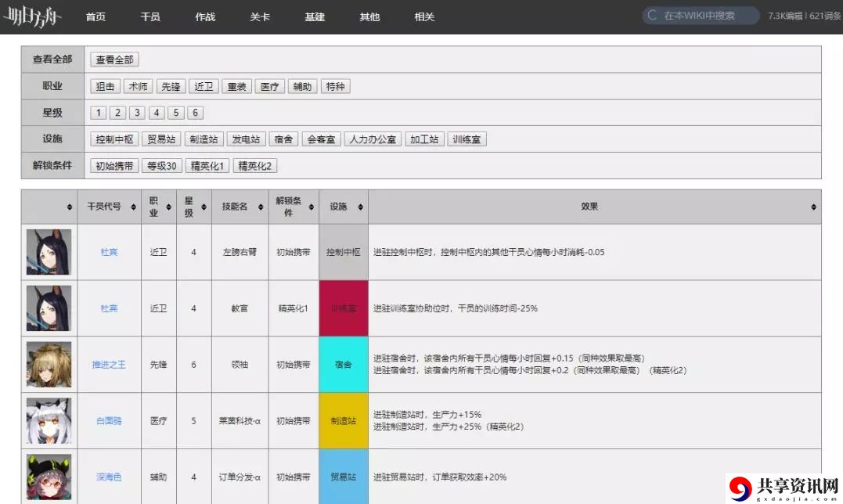Toggle the 先锋 class filter
This screenshot has height=504, width=843.
[x=171, y=87]
